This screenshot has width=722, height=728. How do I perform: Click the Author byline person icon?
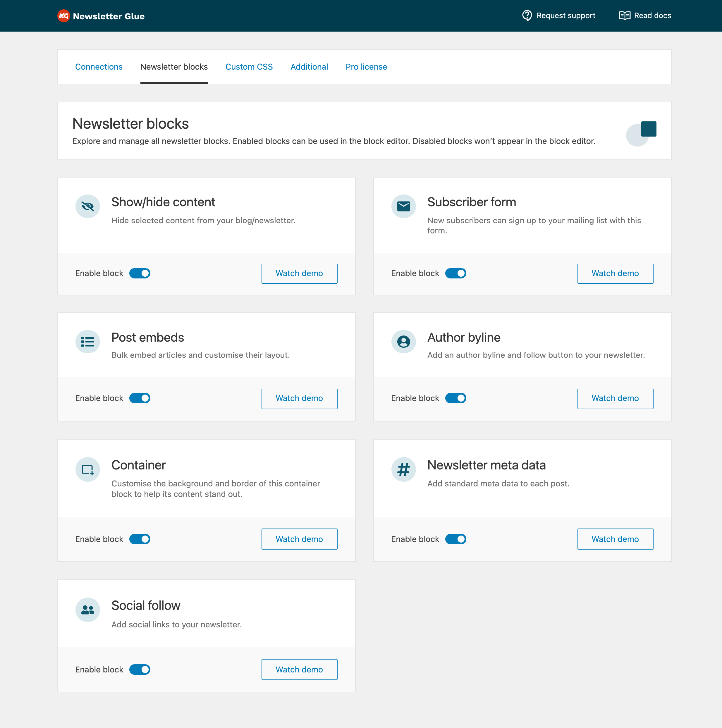pos(404,341)
